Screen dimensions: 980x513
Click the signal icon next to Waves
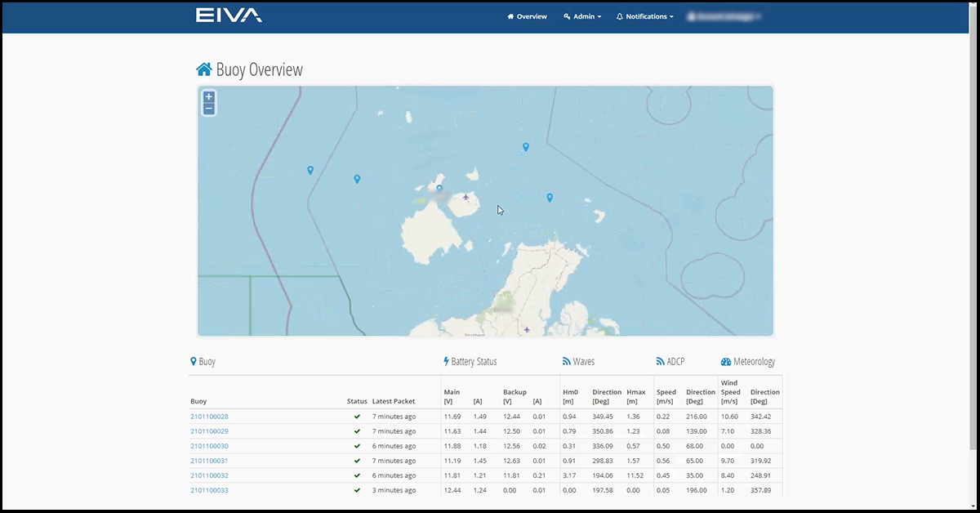click(567, 361)
